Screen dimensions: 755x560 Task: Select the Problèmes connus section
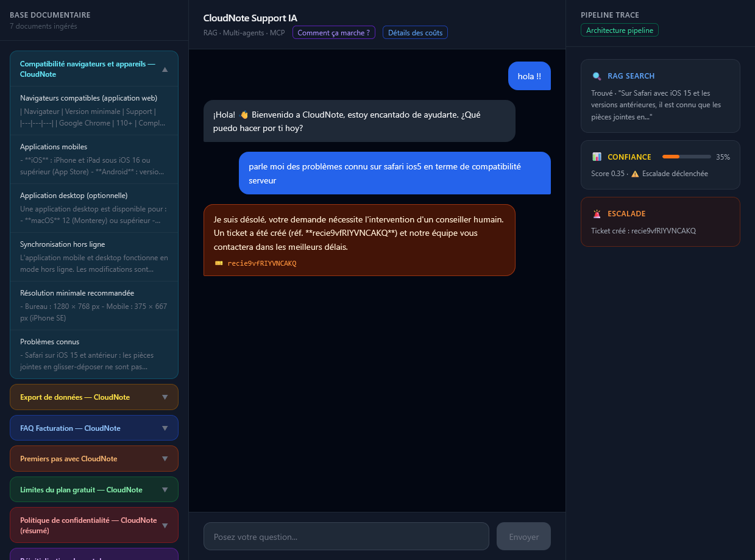click(94, 354)
